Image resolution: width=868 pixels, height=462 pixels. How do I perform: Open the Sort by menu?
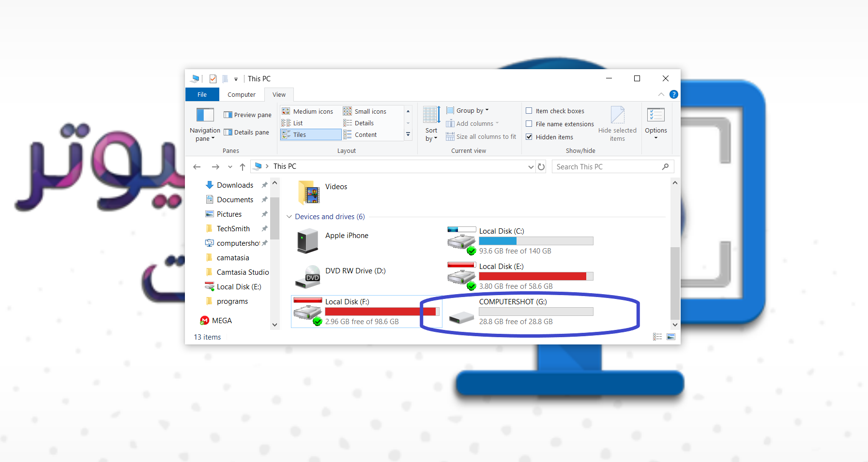point(431,124)
